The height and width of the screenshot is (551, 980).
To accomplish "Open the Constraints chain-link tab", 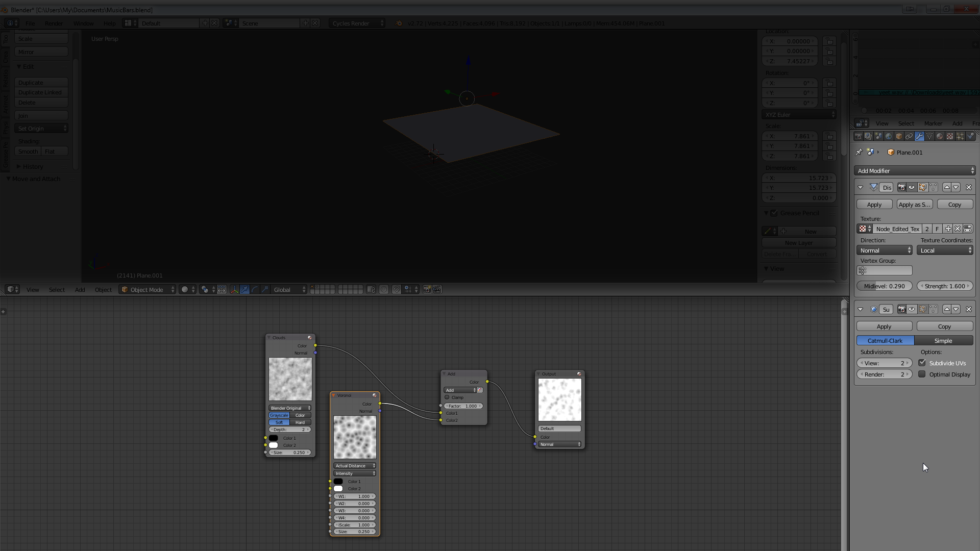I will point(909,136).
